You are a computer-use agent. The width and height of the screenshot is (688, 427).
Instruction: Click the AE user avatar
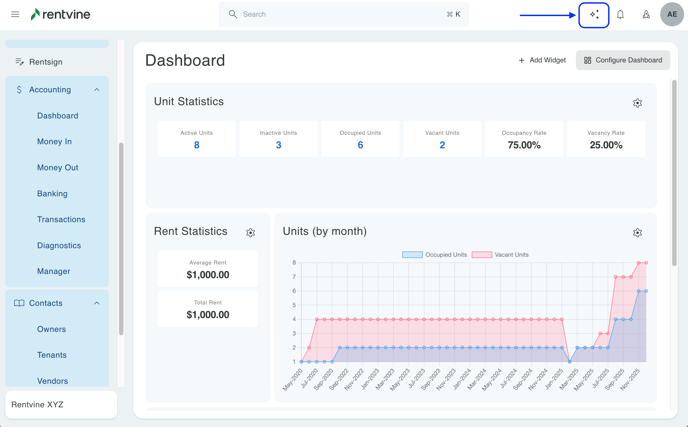click(x=671, y=15)
